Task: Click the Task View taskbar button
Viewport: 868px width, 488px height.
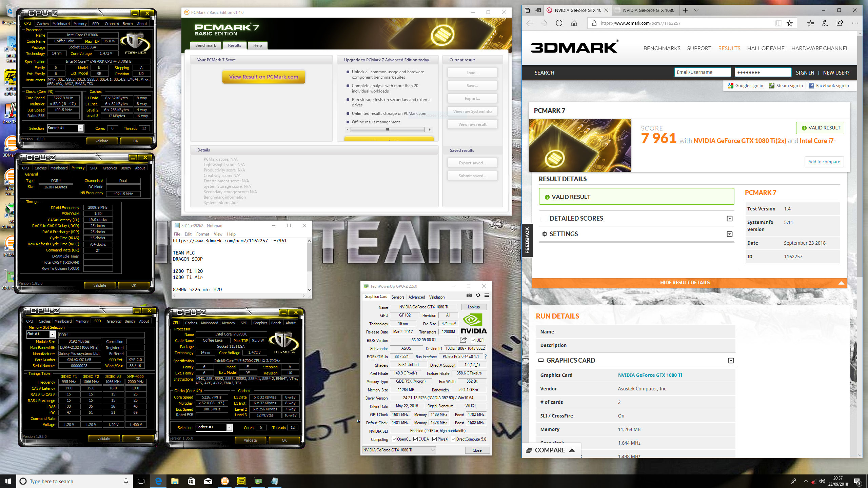Action: click(x=141, y=481)
